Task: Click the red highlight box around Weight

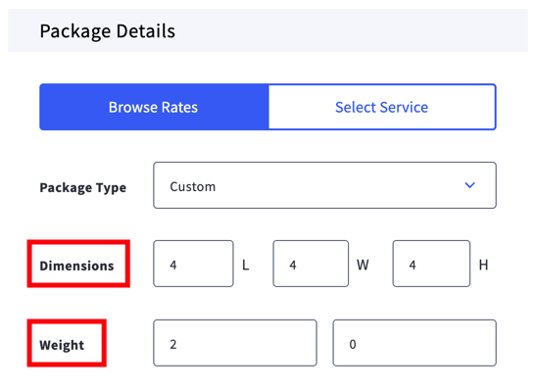Action: pos(67,343)
